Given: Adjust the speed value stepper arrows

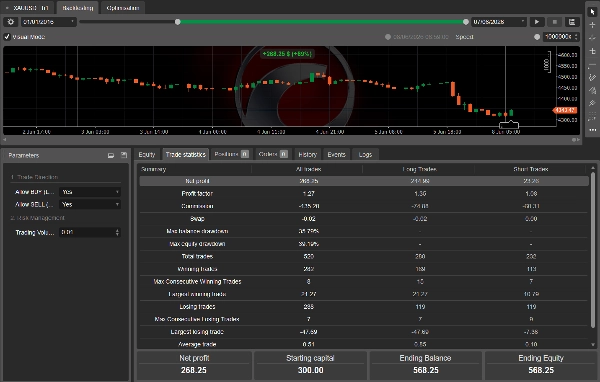Looking at the screenshot, I should pyautogui.click(x=576, y=37).
